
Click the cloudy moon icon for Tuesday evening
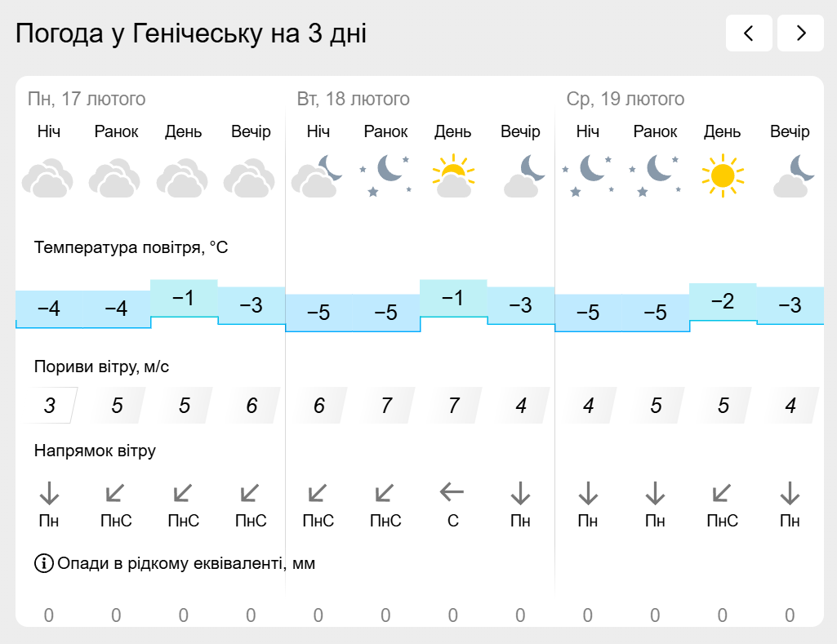(x=523, y=175)
